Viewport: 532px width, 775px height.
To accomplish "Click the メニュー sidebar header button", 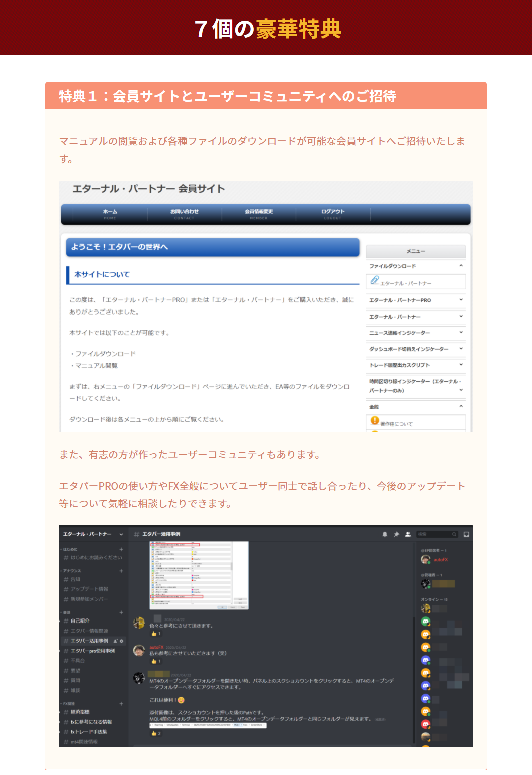I will pyautogui.click(x=416, y=251).
